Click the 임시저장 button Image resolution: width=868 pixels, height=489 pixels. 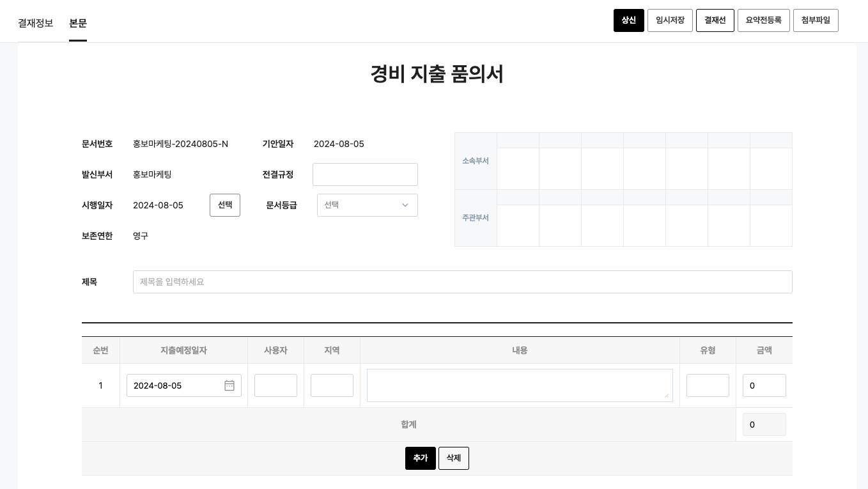(x=670, y=20)
